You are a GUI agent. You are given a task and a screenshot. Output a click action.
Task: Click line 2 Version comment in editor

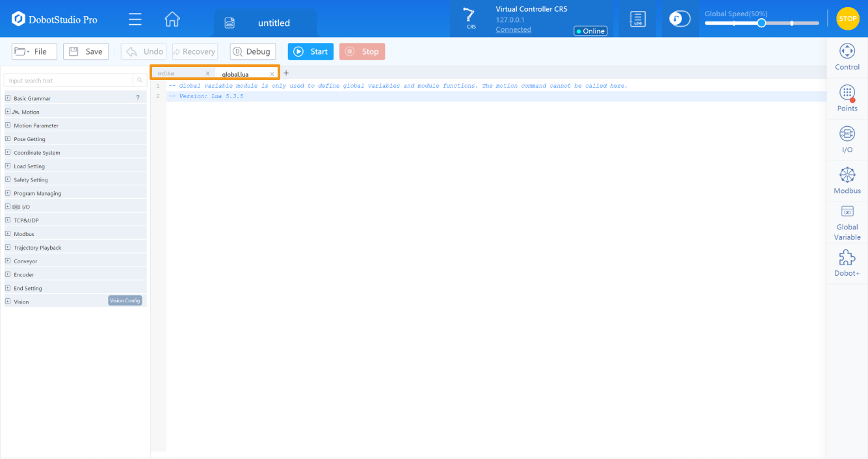tap(205, 96)
